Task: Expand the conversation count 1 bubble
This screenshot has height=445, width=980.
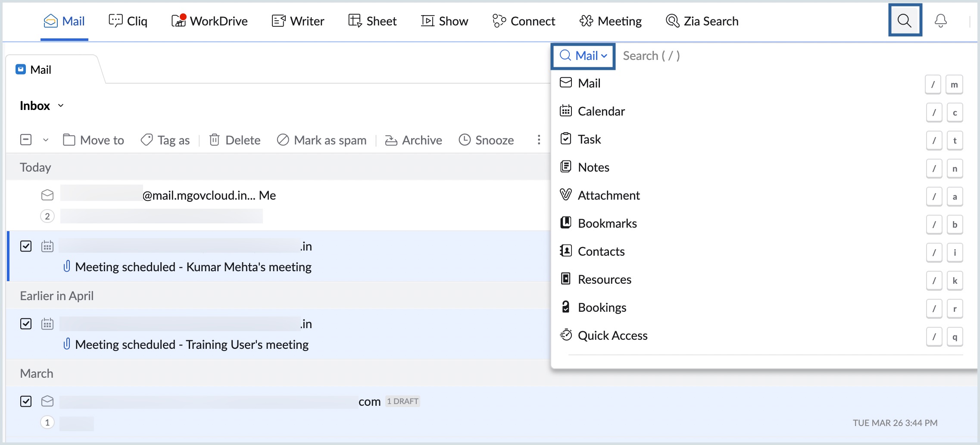Action: (47, 422)
